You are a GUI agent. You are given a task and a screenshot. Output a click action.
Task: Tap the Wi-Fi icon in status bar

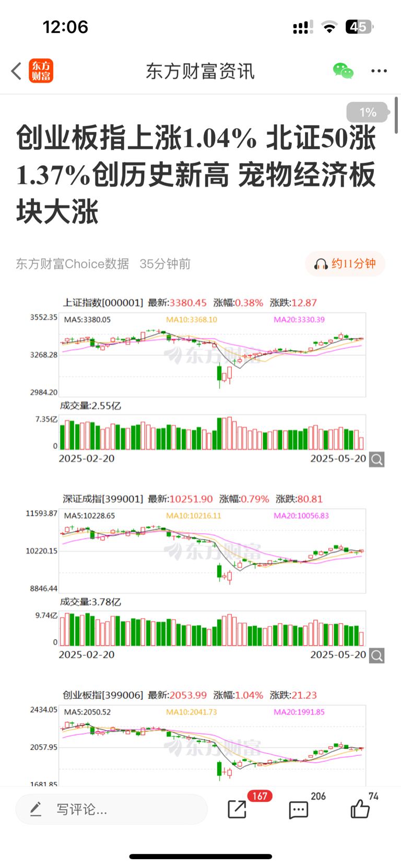coord(329,27)
